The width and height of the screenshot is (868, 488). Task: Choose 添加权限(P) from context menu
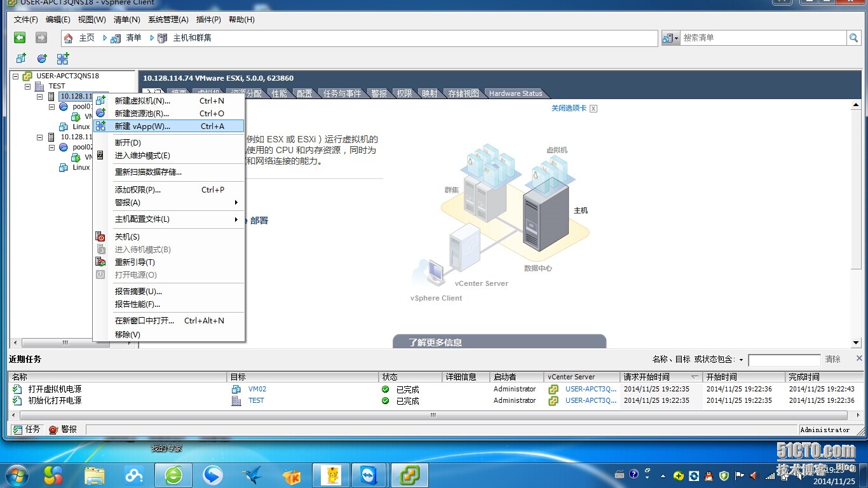coord(168,189)
